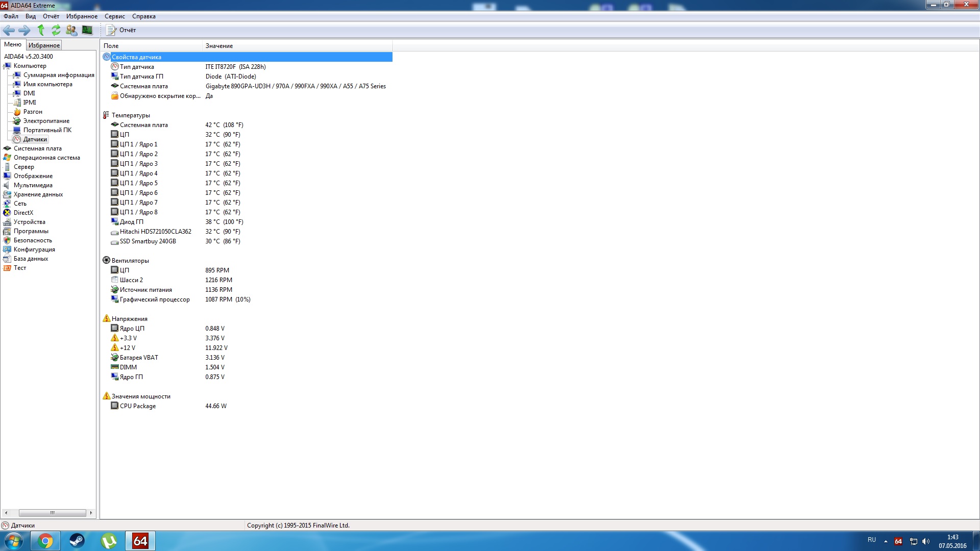Expand the Системная плата tree node
980x551 pixels.
pos(37,148)
